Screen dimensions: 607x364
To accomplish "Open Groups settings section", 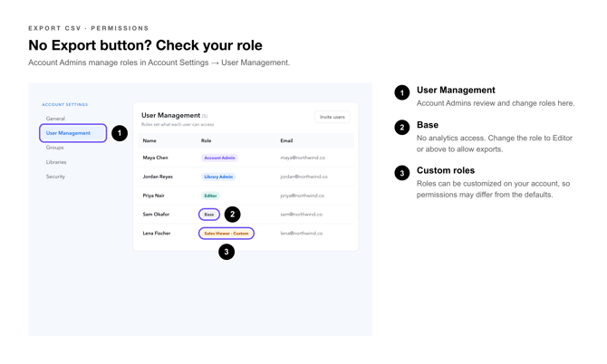I will pos(54,148).
